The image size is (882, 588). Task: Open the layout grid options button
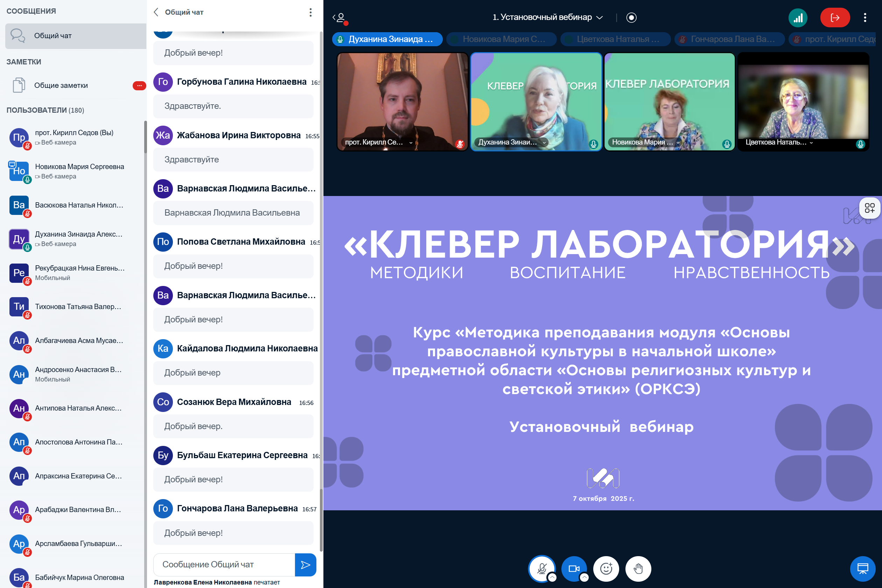point(869,208)
